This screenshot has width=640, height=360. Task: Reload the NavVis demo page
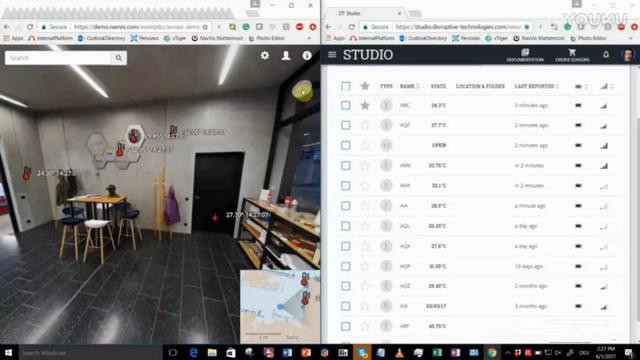30,27
